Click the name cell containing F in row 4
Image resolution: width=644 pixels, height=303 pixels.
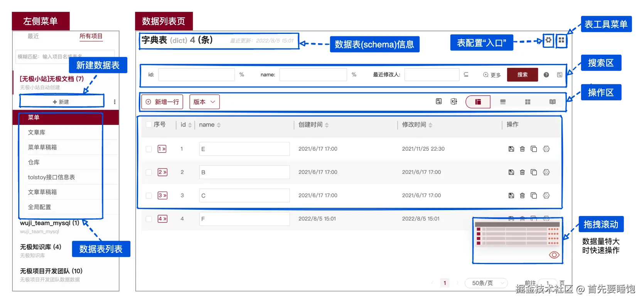244,219
